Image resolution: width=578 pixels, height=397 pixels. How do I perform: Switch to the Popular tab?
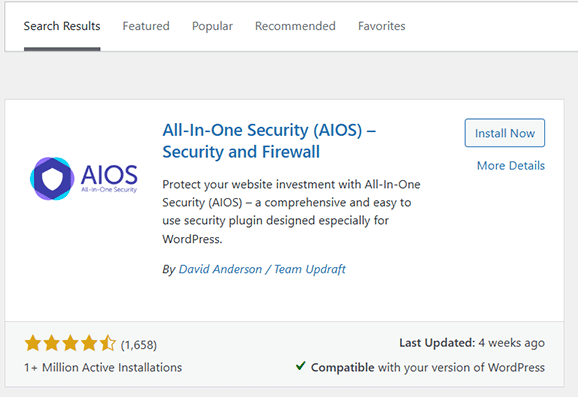[212, 27]
